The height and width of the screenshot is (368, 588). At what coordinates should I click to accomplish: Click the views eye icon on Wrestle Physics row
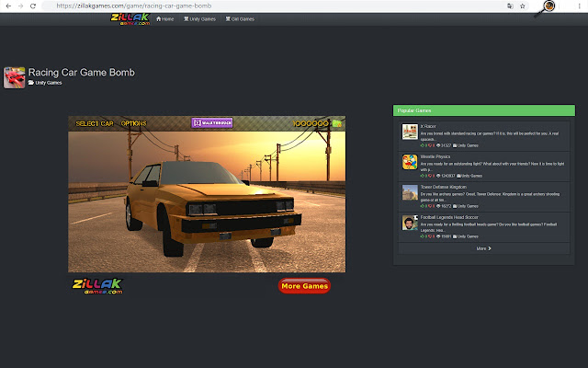(438, 176)
